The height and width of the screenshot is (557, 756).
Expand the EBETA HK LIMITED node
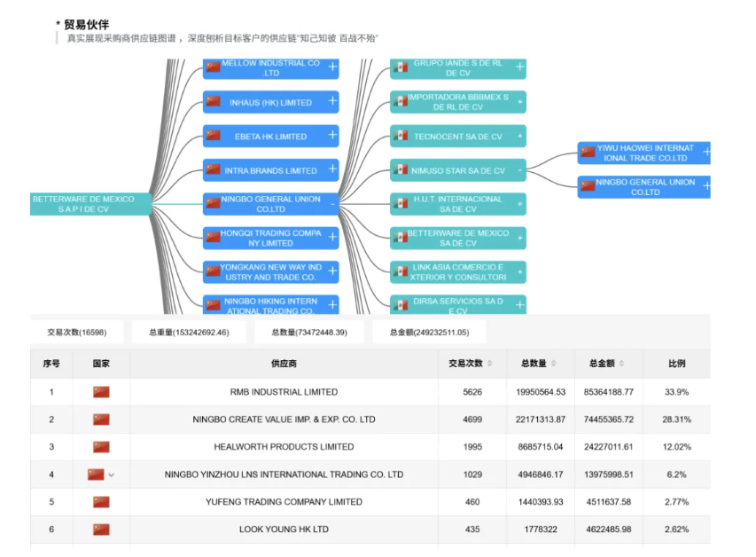332,135
